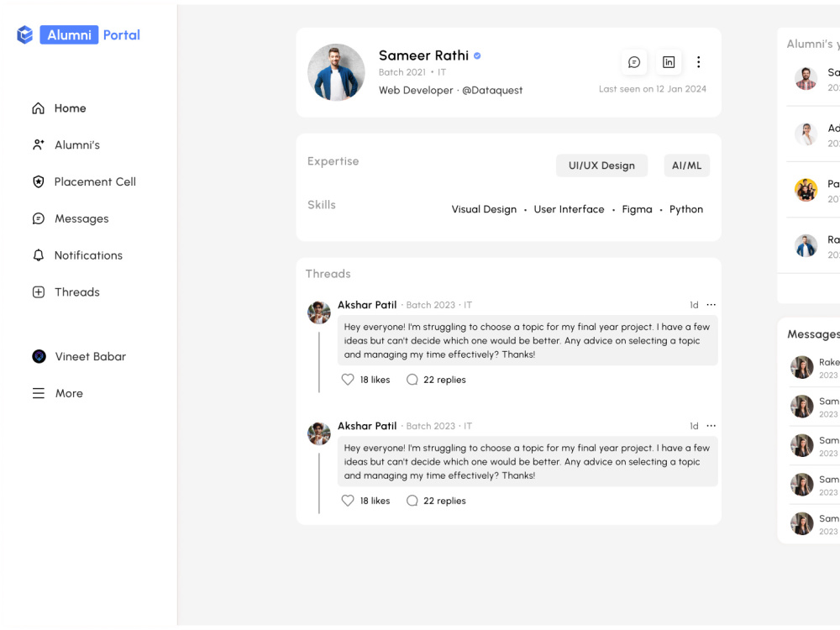Click the Messages chat bubble sidebar icon
Screen dimensions: 840x630
(38, 218)
